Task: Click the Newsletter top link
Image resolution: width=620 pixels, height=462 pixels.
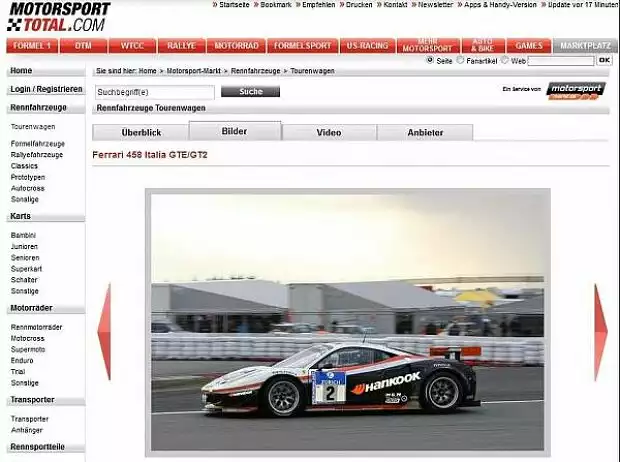Action: pos(435,5)
